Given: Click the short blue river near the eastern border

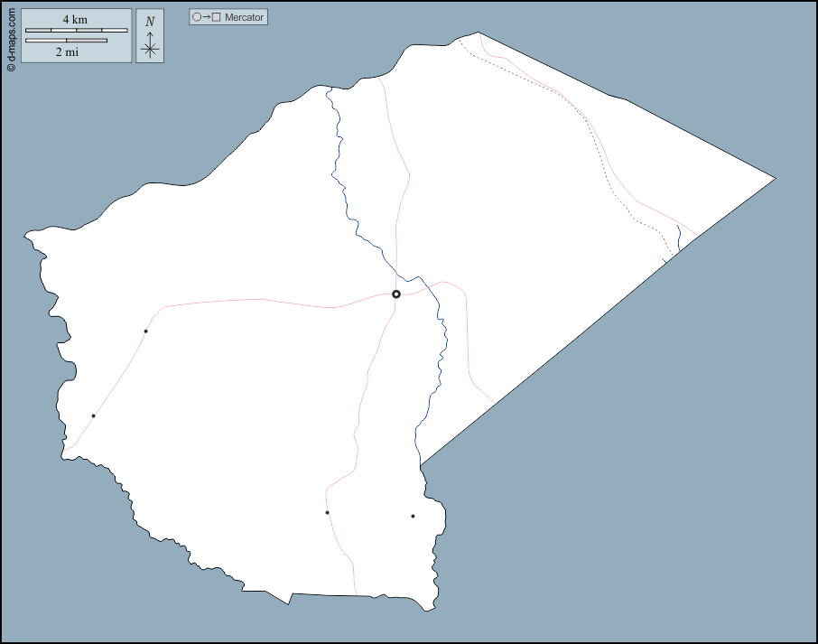Looking at the screenshot, I should point(678,239).
